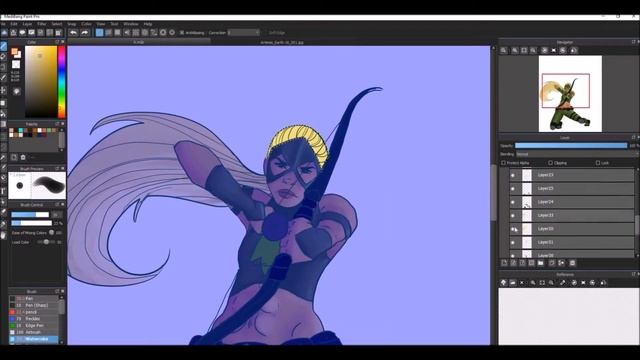Add current color to the Palette

tap(14, 157)
